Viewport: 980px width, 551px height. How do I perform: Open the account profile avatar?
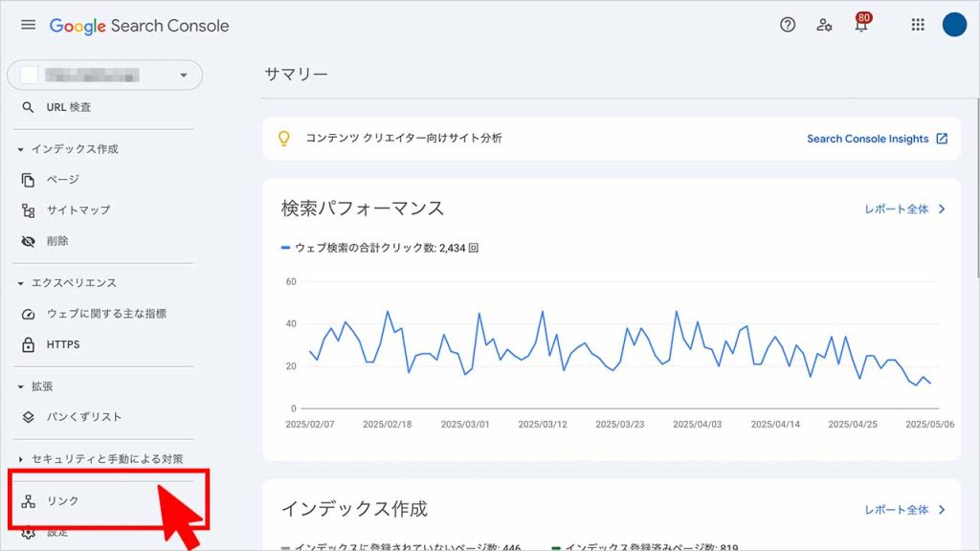tap(954, 25)
